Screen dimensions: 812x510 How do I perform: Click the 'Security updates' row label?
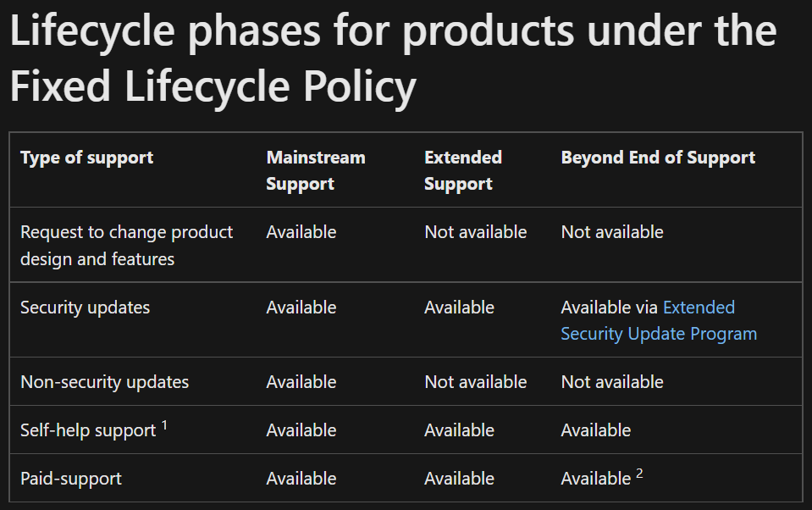(x=85, y=308)
